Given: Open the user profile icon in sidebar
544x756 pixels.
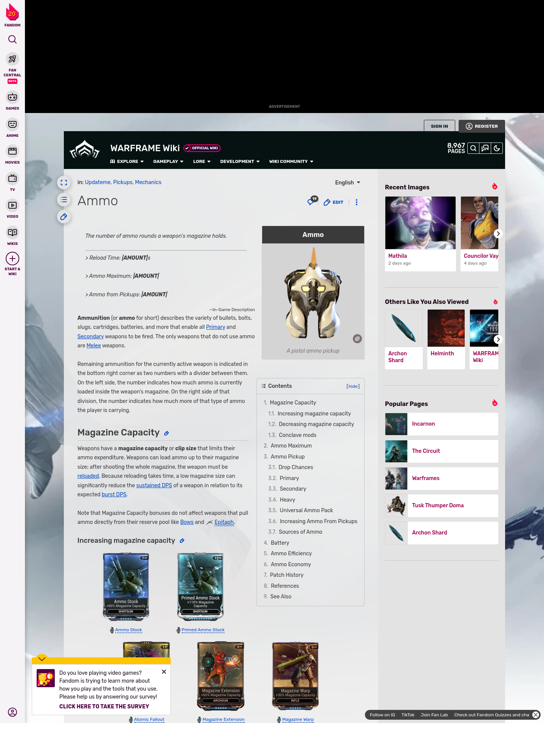Looking at the screenshot, I should click(x=12, y=712).
